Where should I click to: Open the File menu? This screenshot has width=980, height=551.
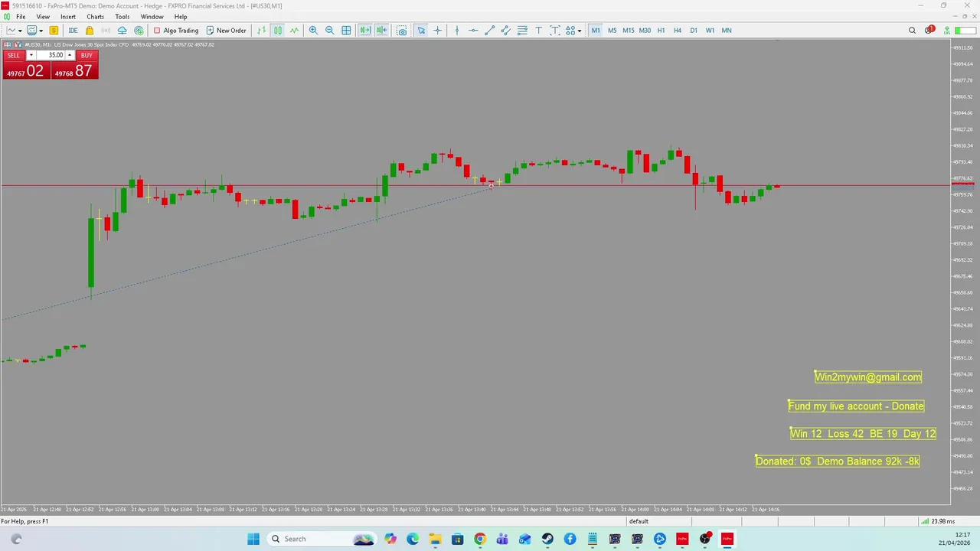coord(21,17)
